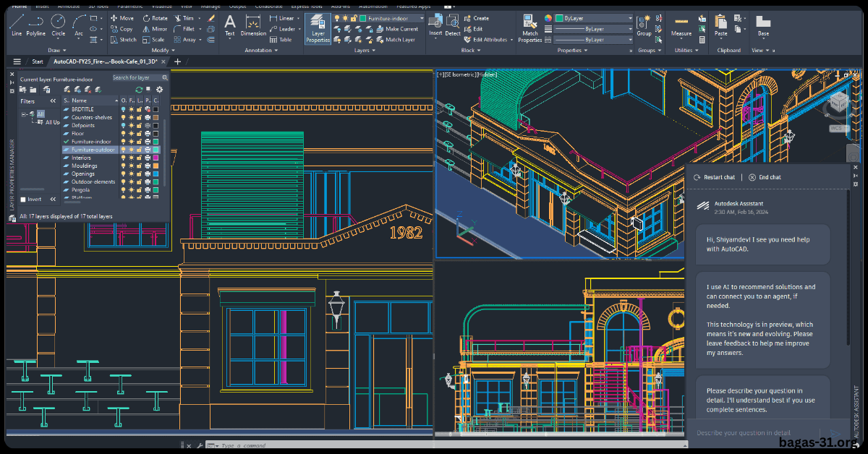The width and height of the screenshot is (868, 454).
Task: Expand the Annotation panel
Action: pos(261,51)
